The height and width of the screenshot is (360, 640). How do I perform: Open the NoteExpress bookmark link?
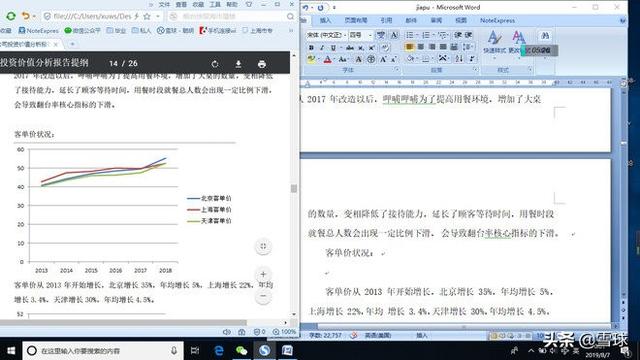(x=39, y=31)
